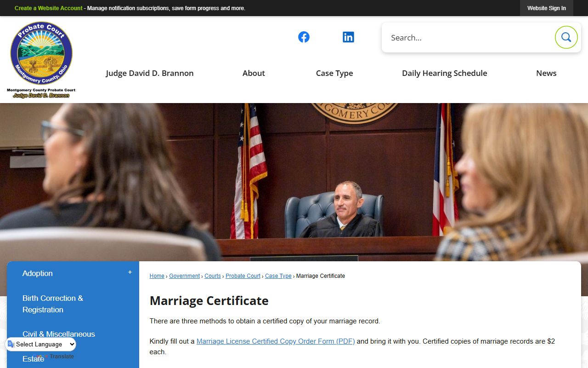Go to Home breadcrumb link
The image size is (588, 368).
click(x=157, y=276)
